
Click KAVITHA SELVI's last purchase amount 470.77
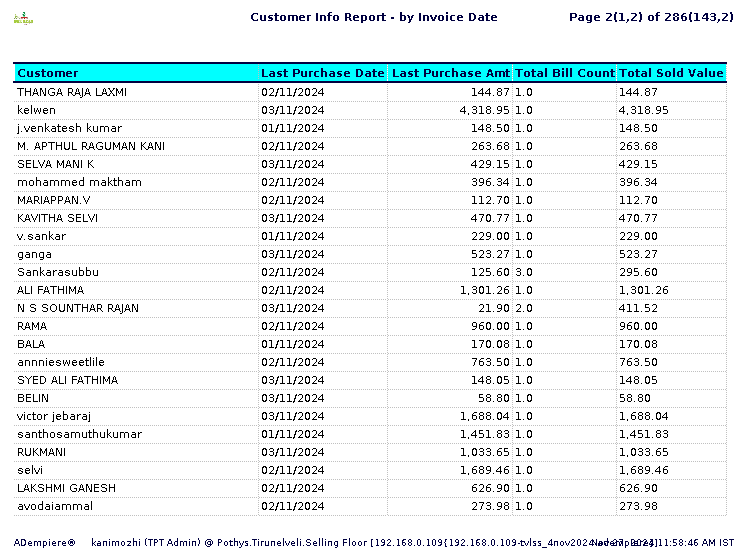click(x=490, y=218)
